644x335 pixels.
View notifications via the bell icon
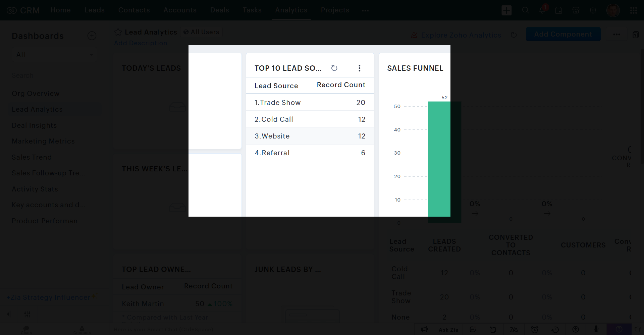(542, 10)
